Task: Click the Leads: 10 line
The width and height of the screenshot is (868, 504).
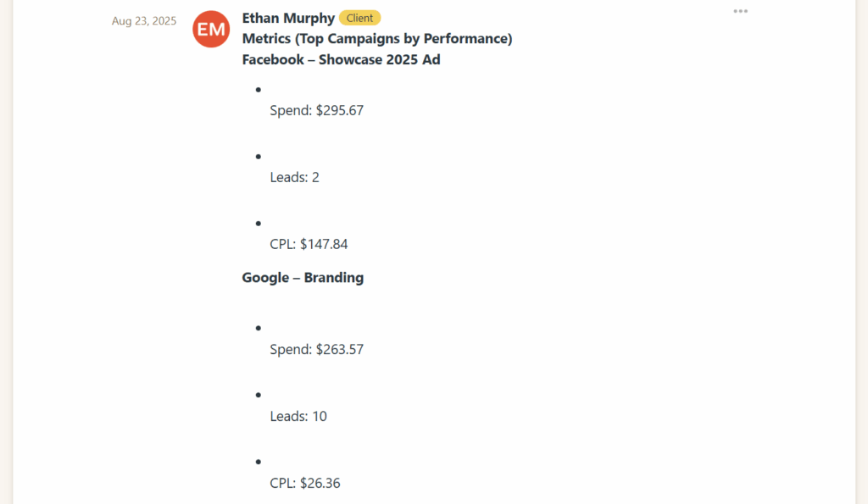Action: (x=298, y=416)
